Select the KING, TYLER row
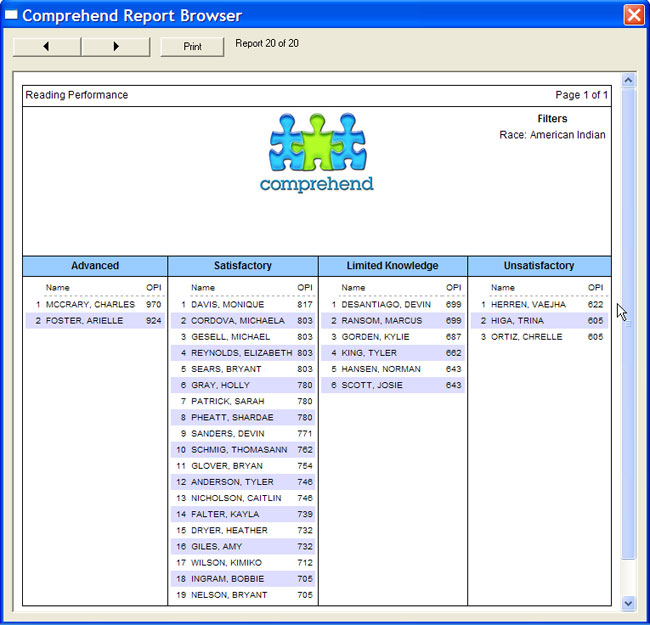Viewport: 650px width, 625px height. pyautogui.click(x=393, y=353)
